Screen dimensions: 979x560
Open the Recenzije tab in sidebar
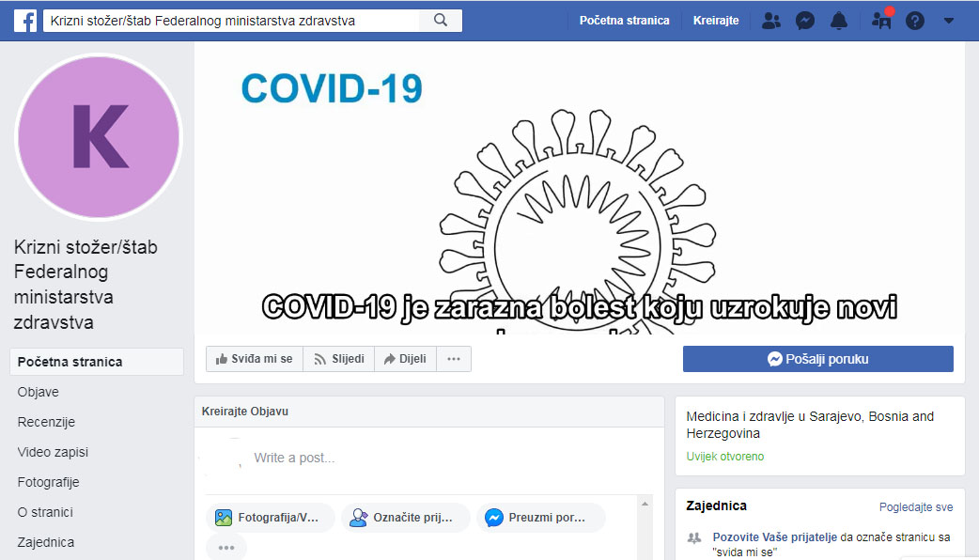click(x=46, y=422)
